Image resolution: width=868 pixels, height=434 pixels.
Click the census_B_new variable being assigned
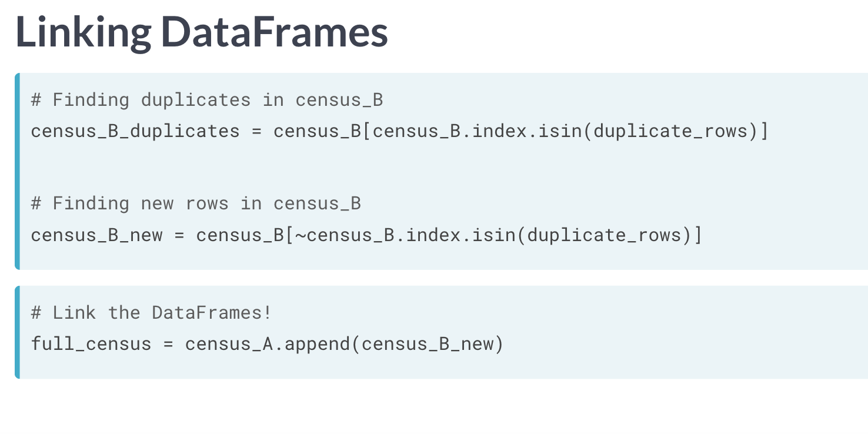click(96, 235)
